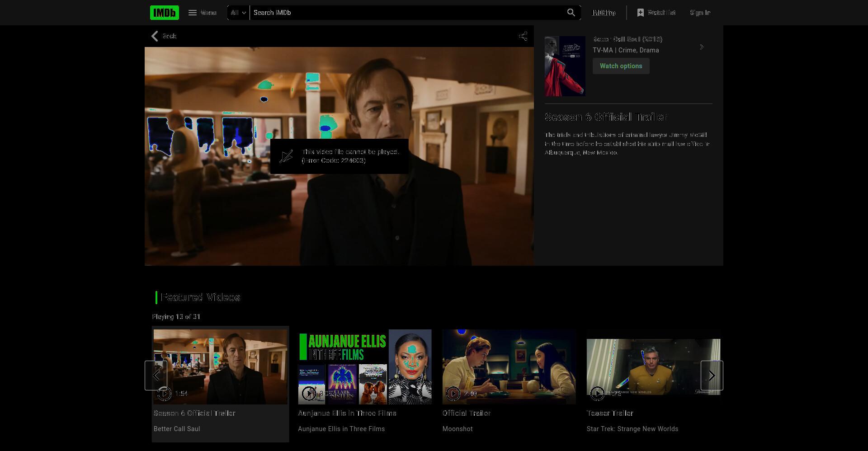This screenshot has height=451, width=868.
Task: Expand title details chevron arrow
Action: coord(702,47)
